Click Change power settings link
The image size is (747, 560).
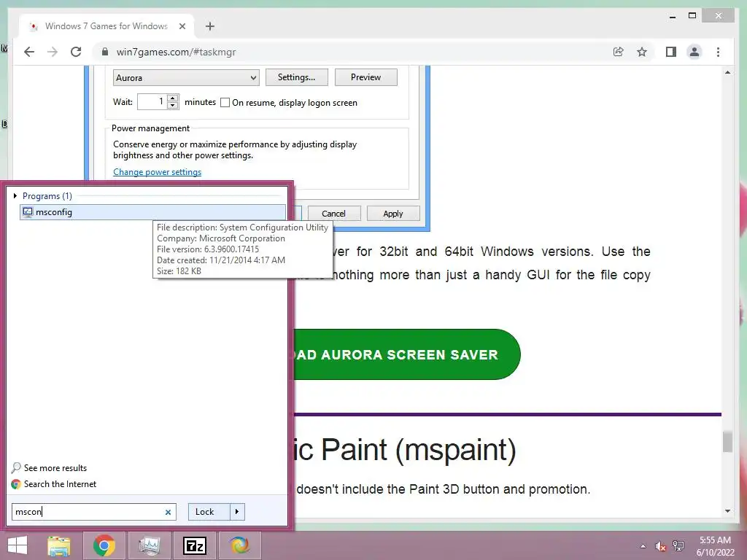point(158,172)
